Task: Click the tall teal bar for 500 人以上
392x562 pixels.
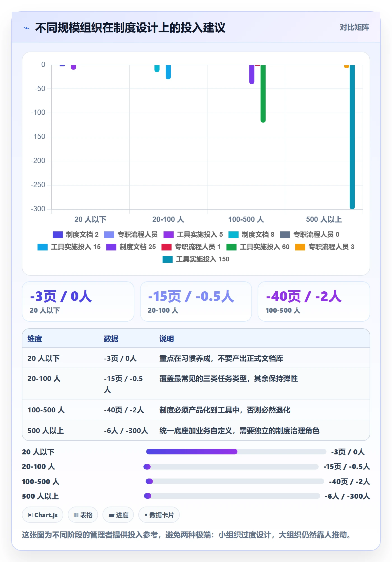Action: (x=352, y=137)
